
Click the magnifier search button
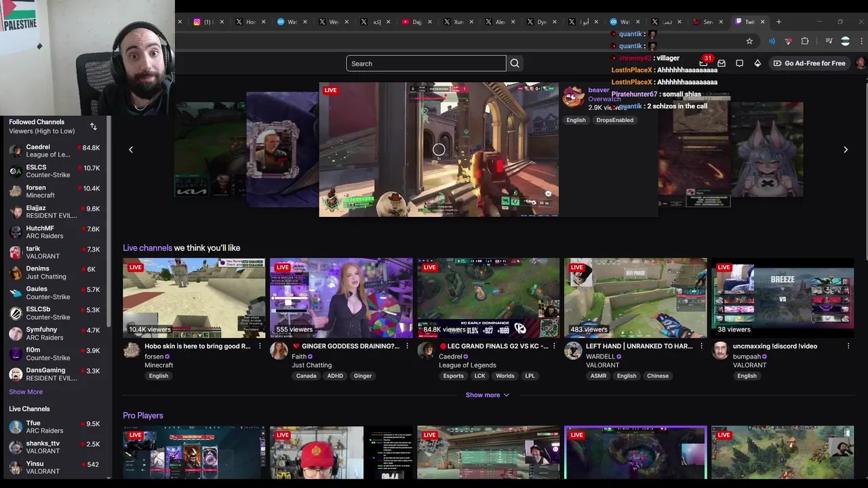515,64
